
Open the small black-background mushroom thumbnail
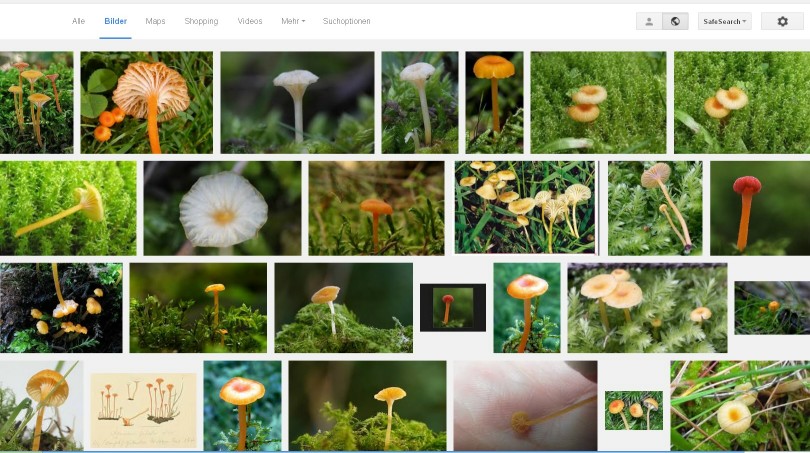tap(452, 307)
